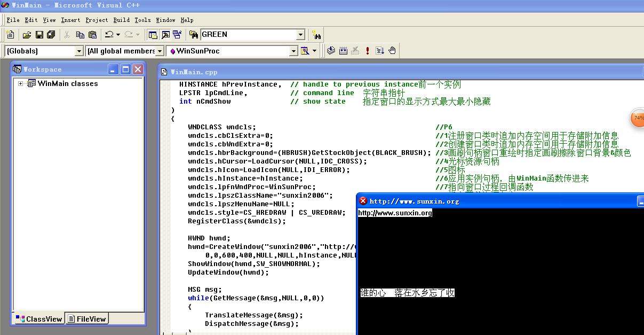Click the Search binoculars icon
Image resolution: width=644 pixels, height=335 pixels.
pos(317,35)
